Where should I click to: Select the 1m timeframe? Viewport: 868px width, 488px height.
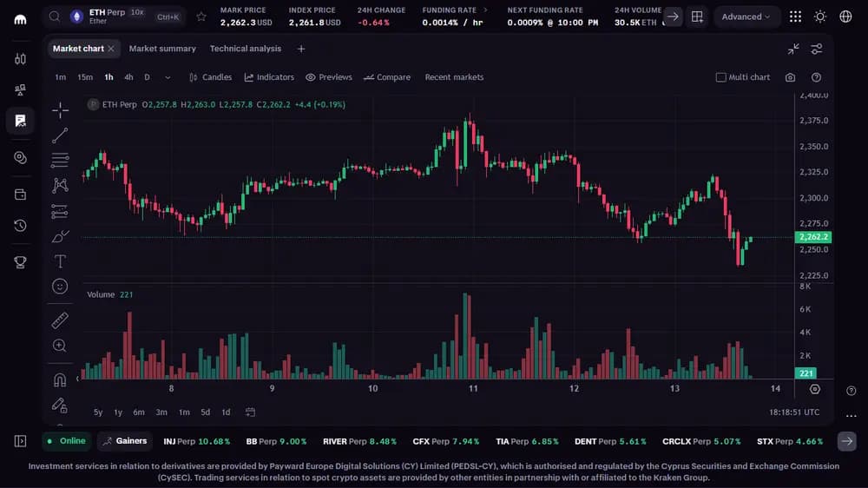(61, 77)
